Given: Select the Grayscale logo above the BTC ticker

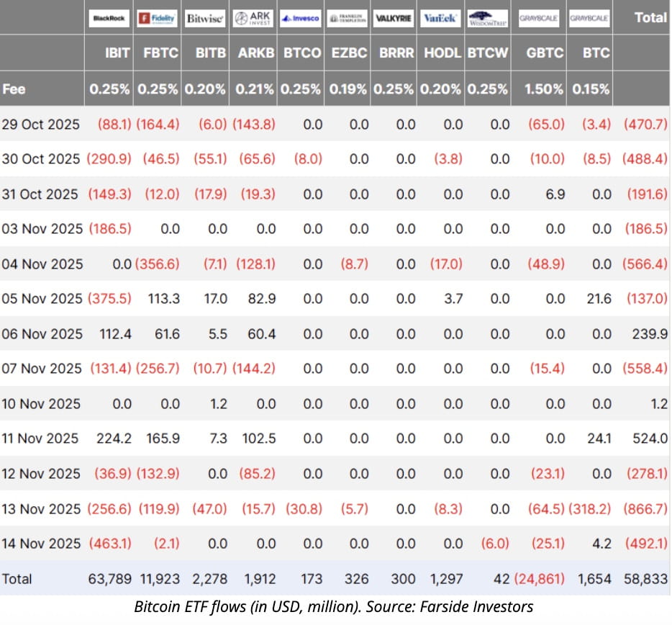Looking at the screenshot, I should (589, 18).
